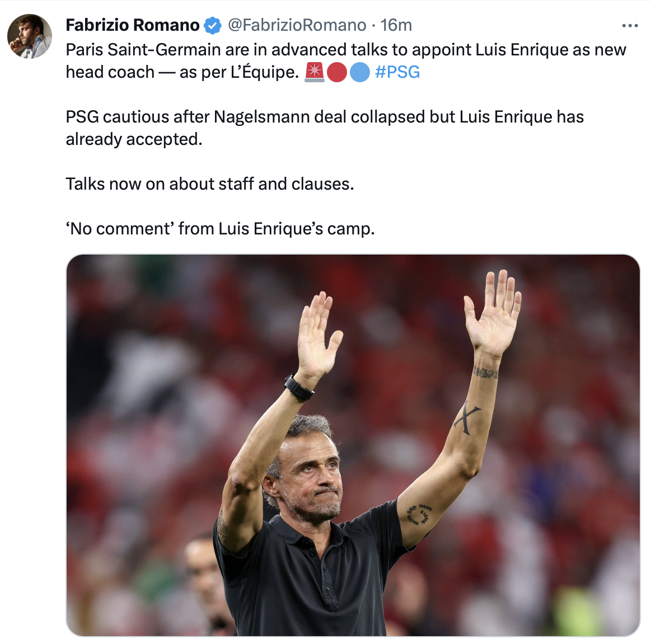The image size is (651, 644).
Task: Open the three-dot more options menu
Action: pyautogui.click(x=630, y=26)
